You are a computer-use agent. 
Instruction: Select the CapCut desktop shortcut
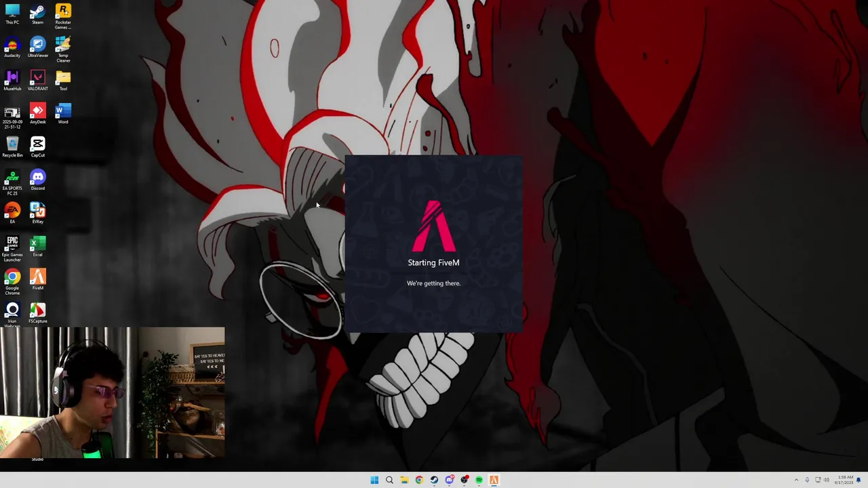pyautogui.click(x=37, y=147)
